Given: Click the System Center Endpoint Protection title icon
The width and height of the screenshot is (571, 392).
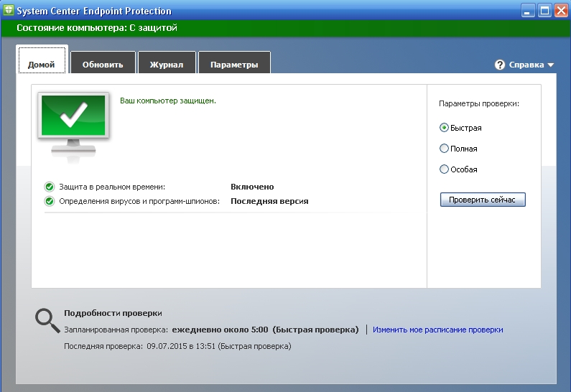Looking at the screenshot, I should pos(9,10).
